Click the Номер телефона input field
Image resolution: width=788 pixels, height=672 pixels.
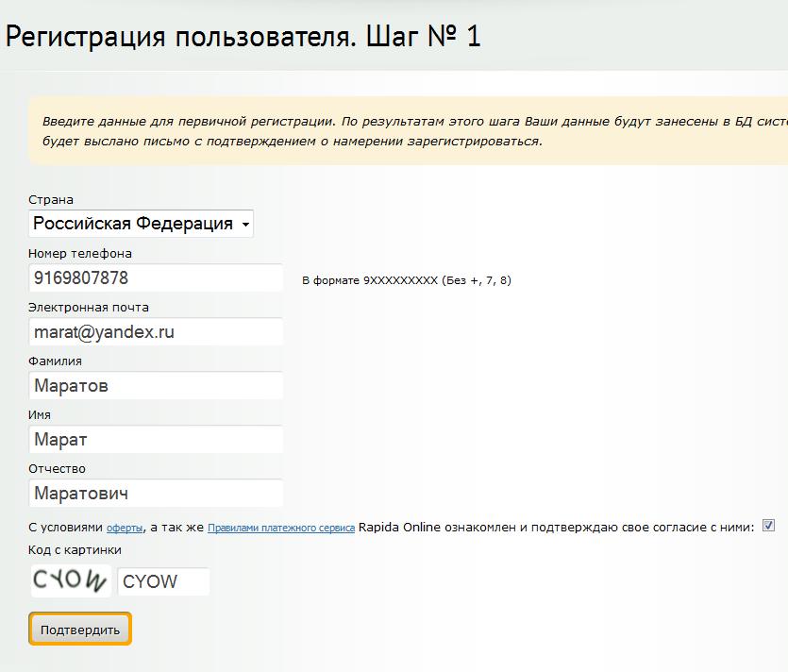click(156, 278)
